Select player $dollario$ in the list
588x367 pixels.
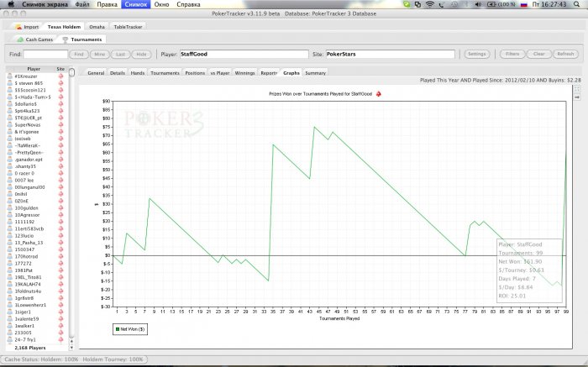click(25, 104)
